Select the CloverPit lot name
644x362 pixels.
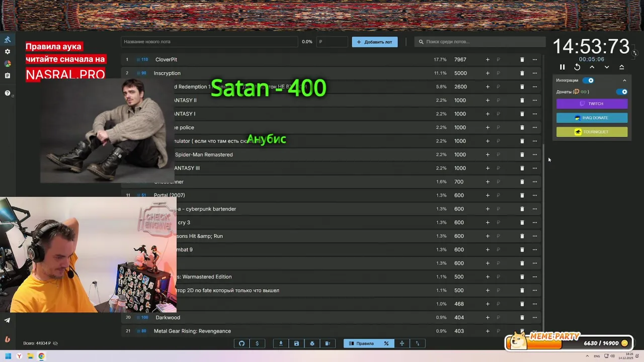tap(166, 59)
